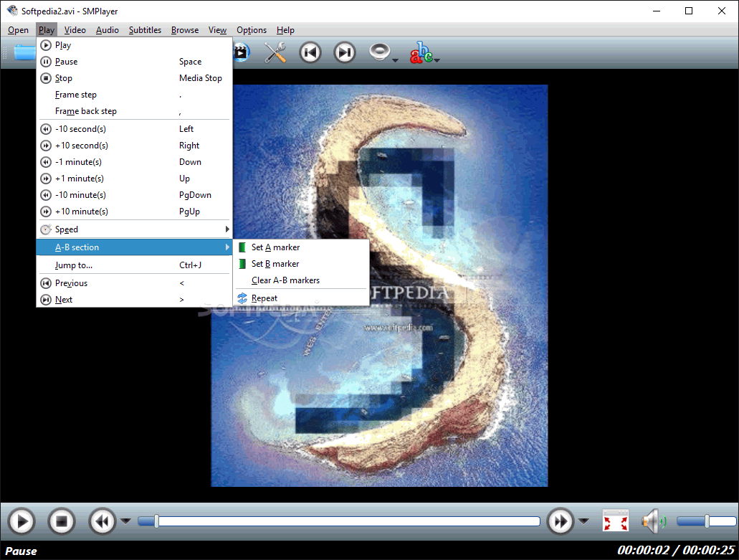Click the 00:00:02 / 00:00:25 time display
This screenshot has width=739, height=560.
pyautogui.click(x=676, y=550)
